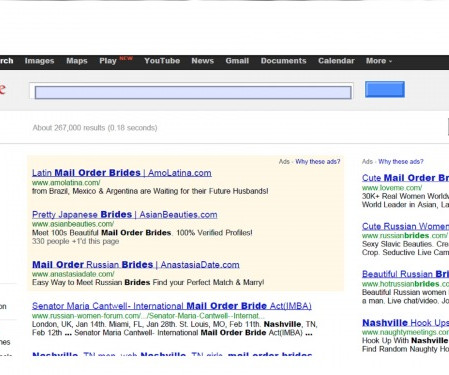Viewport: 449px width, 375px height.
Task: Open the Senator Maria Cantwell IMBA result
Action: click(172, 306)
